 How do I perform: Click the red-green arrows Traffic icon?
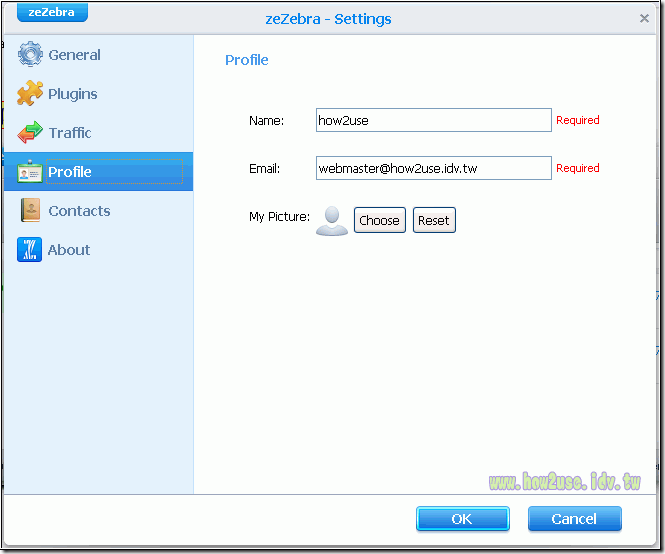tap(30, 133)
